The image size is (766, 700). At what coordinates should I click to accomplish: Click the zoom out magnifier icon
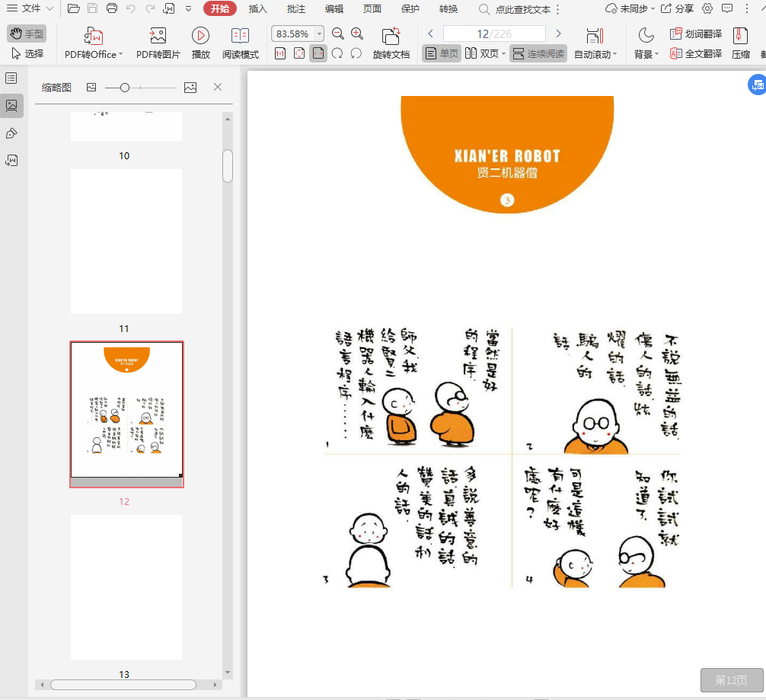[338, 34]
